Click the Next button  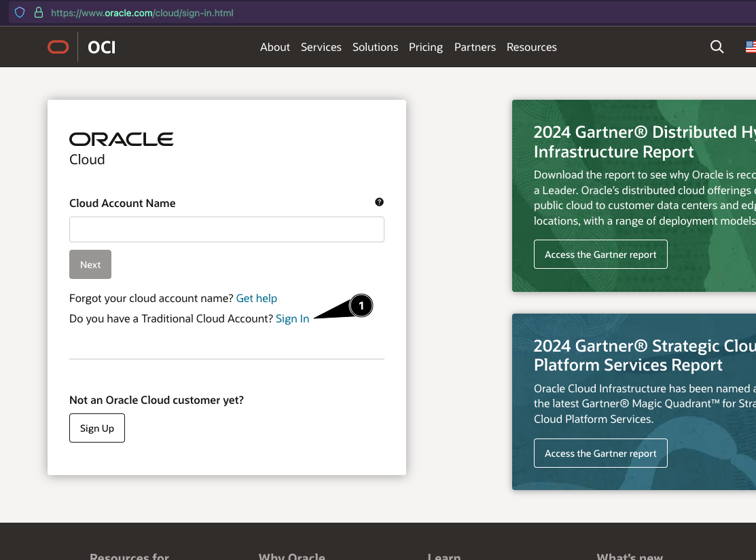coord(90,264)
